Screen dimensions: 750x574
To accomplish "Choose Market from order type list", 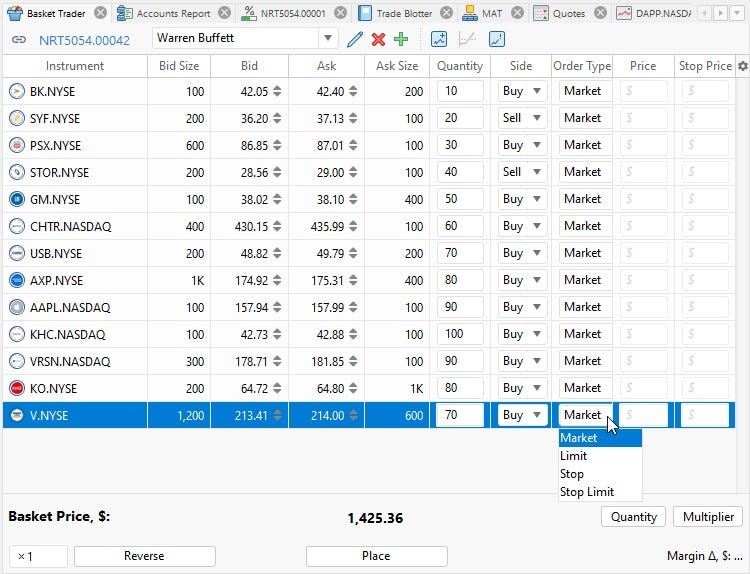I will point(600,438).
